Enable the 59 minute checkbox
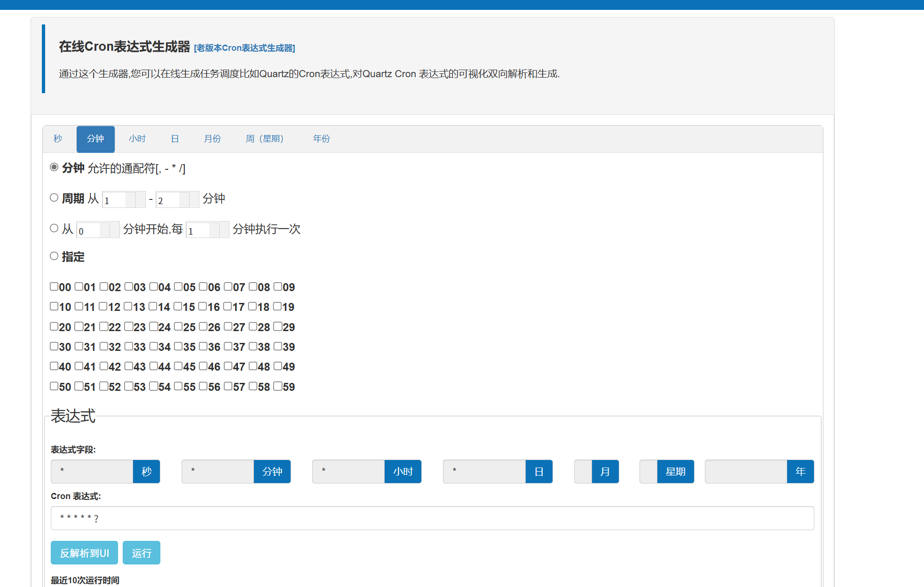Image resolution: width=924 pixels, height=587 pixels. pos(278,387)
